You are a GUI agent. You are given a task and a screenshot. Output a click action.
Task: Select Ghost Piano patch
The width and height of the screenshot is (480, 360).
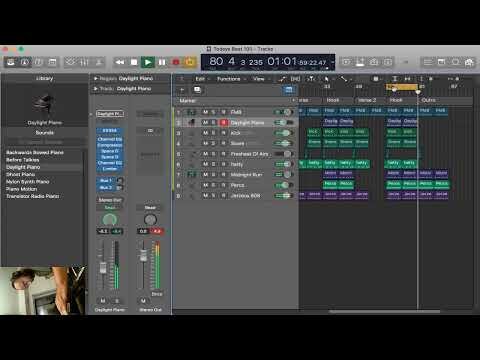pos(20,174)
